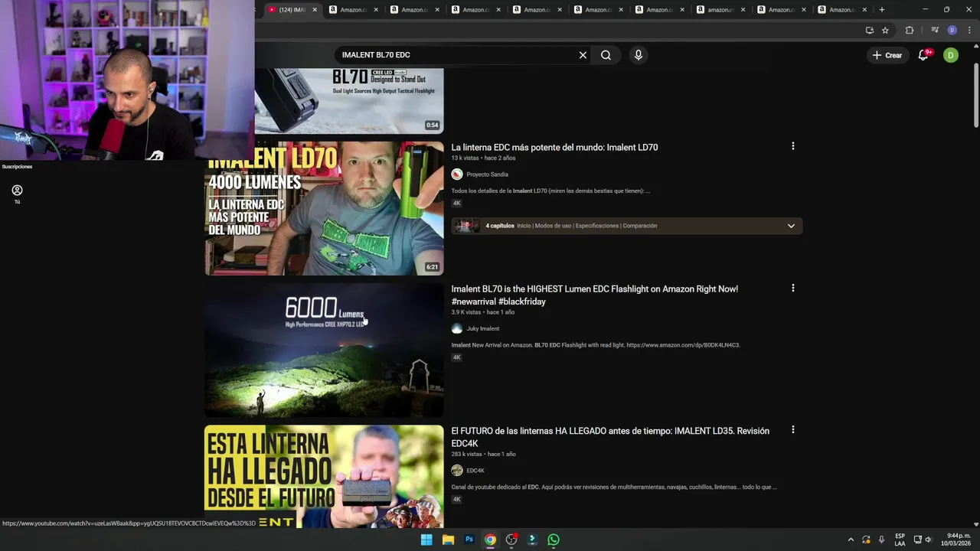Open options menu for Imalent BL70 HIGHEST Lumen video

(792, 289)
